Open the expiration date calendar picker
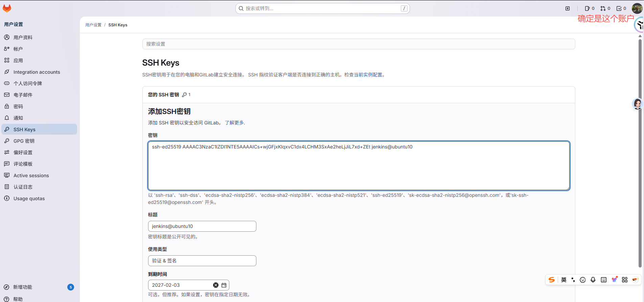This screenshot has width=644, height=302. [x=224, y=285]
